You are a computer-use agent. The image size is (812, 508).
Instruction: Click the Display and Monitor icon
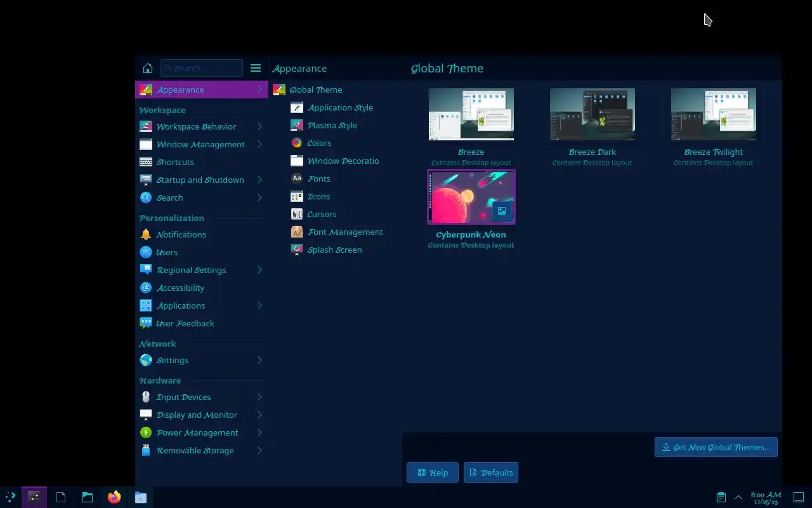pyautogui.click(x=146, y=415)
